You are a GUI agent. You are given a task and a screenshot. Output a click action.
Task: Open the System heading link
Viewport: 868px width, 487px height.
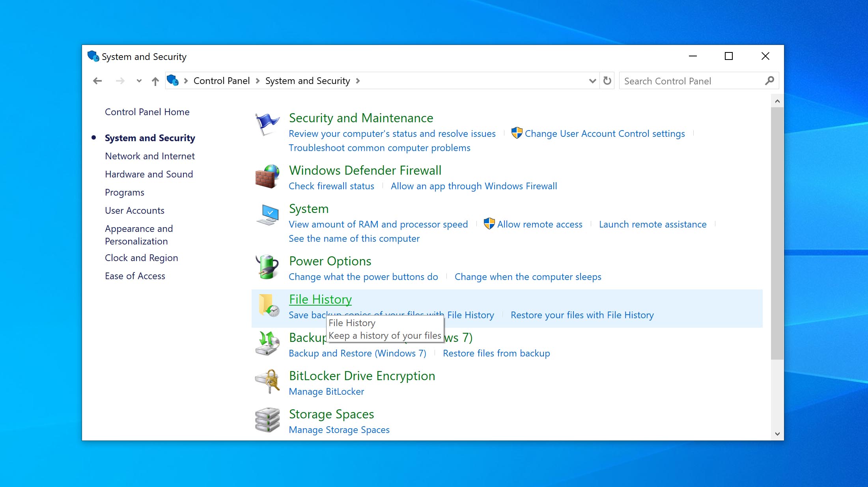(309, 209)
